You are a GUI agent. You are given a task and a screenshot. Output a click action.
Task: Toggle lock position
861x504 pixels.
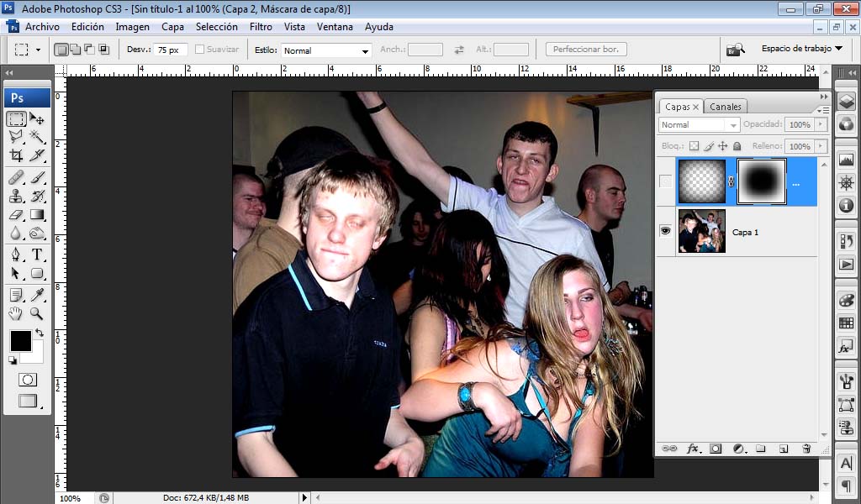tap(722, 146)
